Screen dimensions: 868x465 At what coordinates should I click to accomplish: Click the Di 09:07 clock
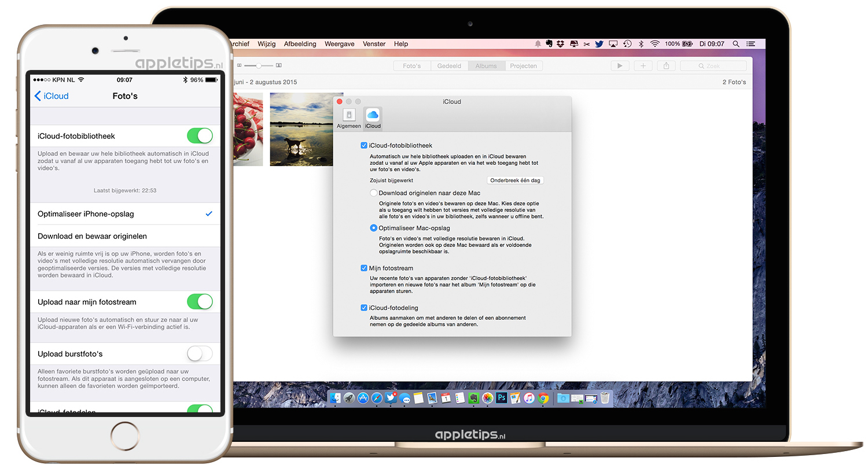pyautogui.click(x=712, y=44)
